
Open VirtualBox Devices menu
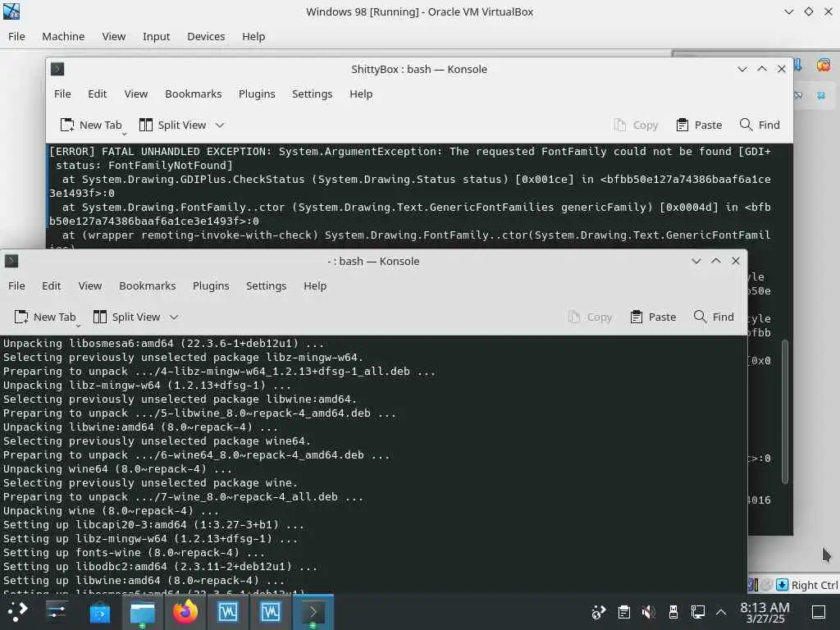point(206,36)
